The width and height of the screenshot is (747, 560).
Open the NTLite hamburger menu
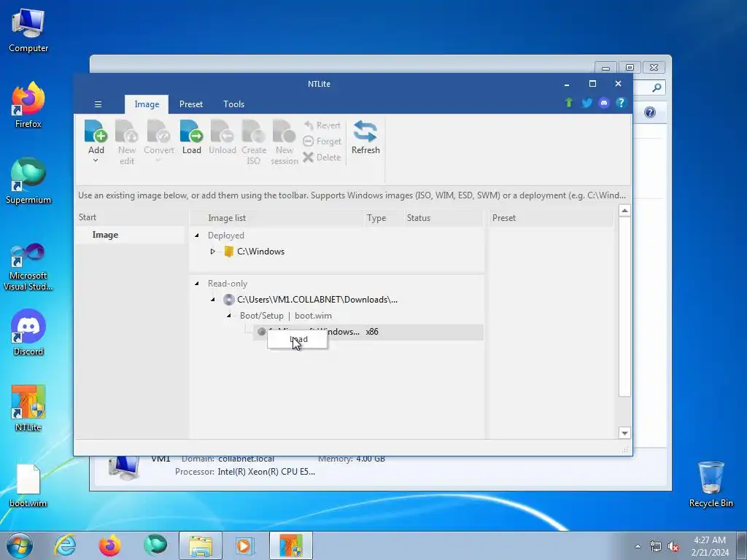(98, 104)
